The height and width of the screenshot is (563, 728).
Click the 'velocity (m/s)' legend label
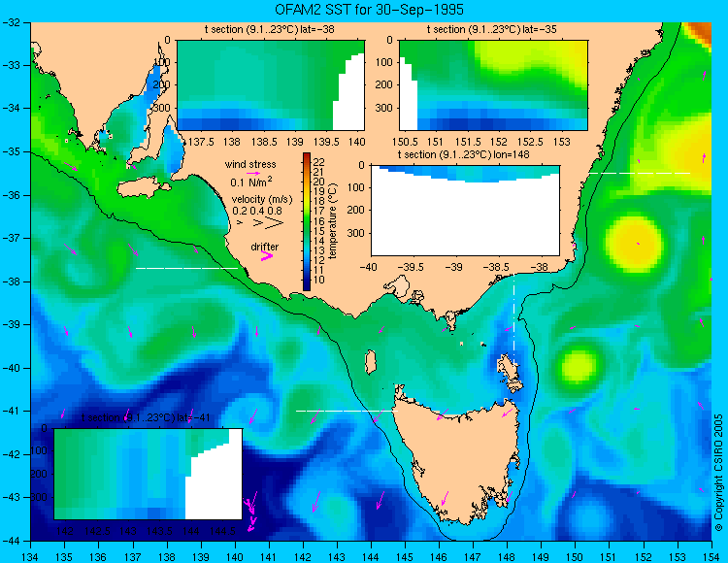click(262, 200)
